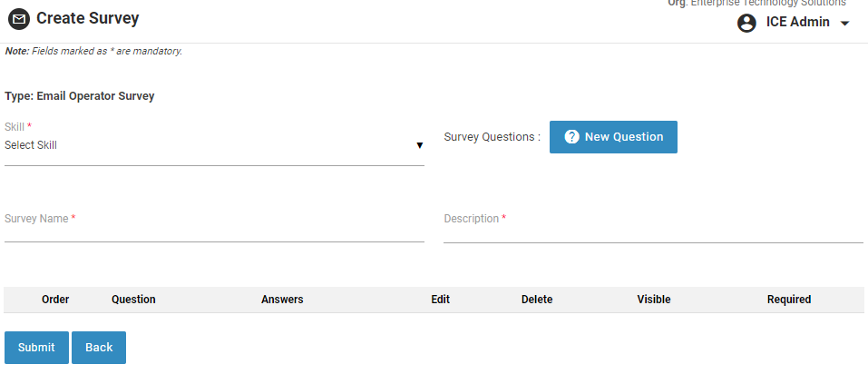Click the Skill field's black dropdown triangle
This screenshot has width=868, height=384.
419,145
